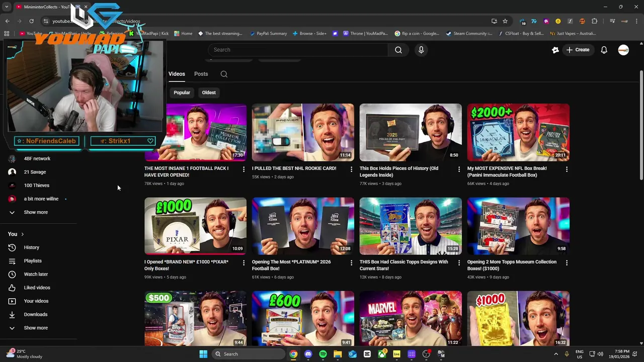
Task: Click the Create button
Action: click(x=578, y=50)
